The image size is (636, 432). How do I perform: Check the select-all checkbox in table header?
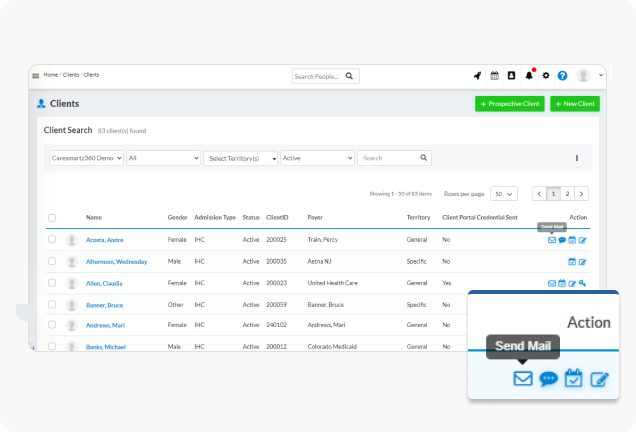tap(52, 217)
